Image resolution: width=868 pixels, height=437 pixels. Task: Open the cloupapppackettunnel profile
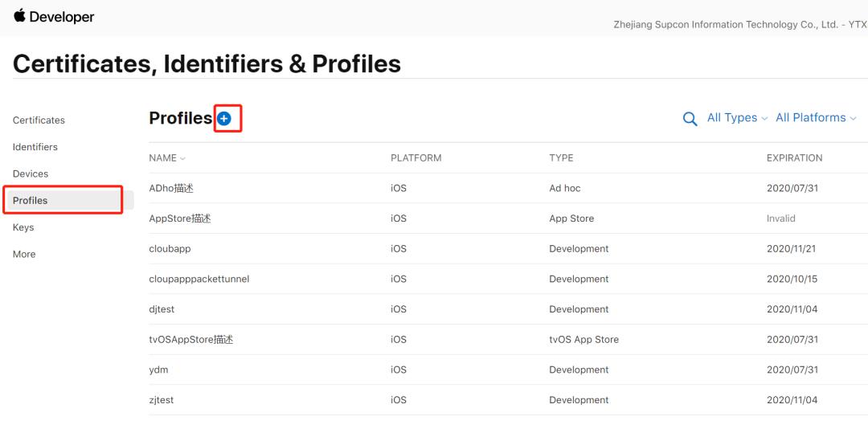[199, 280]
